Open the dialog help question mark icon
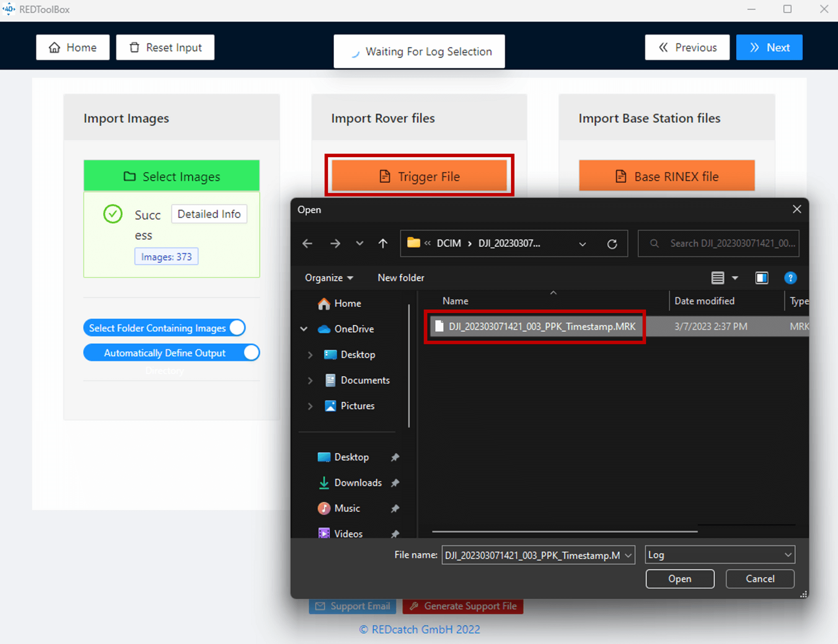Screen dimensions: 838x644 pos(791,278)
